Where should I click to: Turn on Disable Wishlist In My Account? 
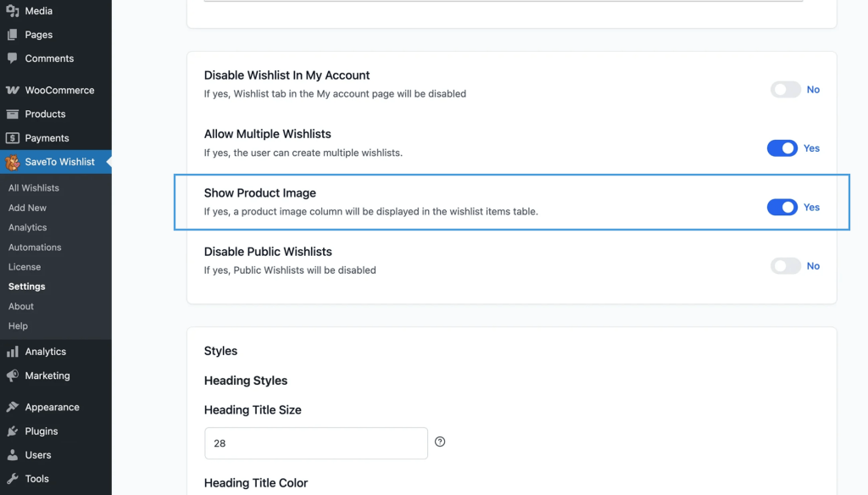click(x=785, y=89)
